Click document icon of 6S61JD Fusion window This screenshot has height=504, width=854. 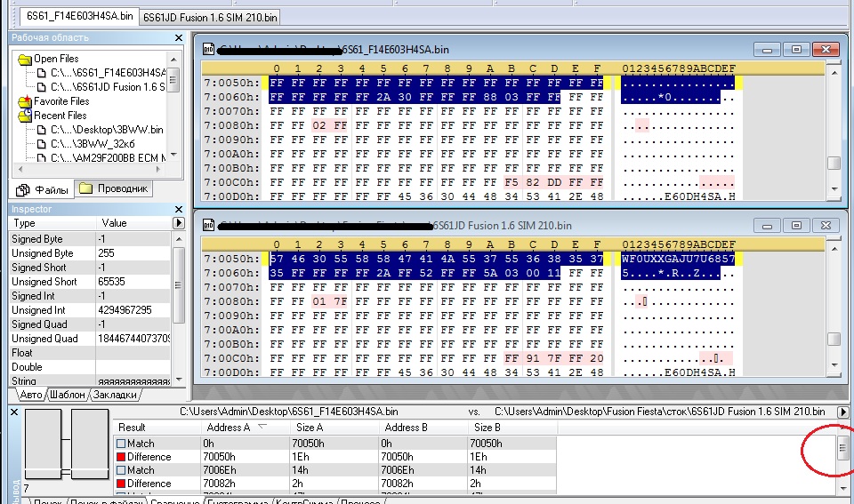click(208, 225)
